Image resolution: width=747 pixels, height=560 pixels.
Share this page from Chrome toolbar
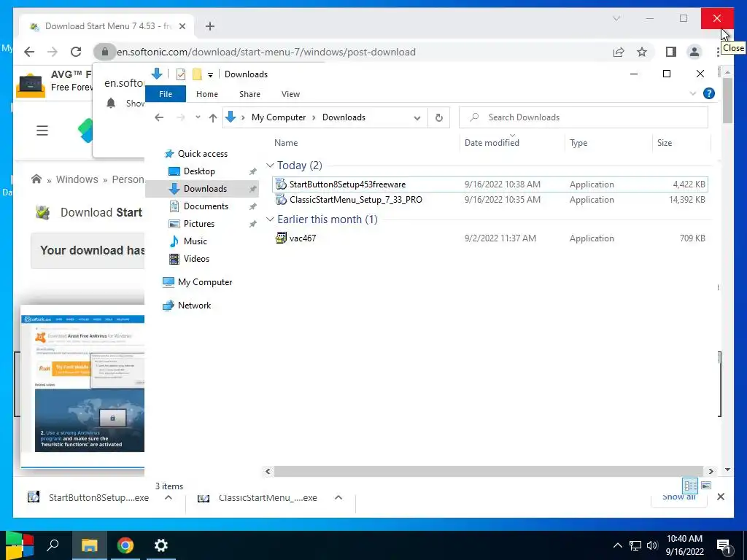point(619,52)
